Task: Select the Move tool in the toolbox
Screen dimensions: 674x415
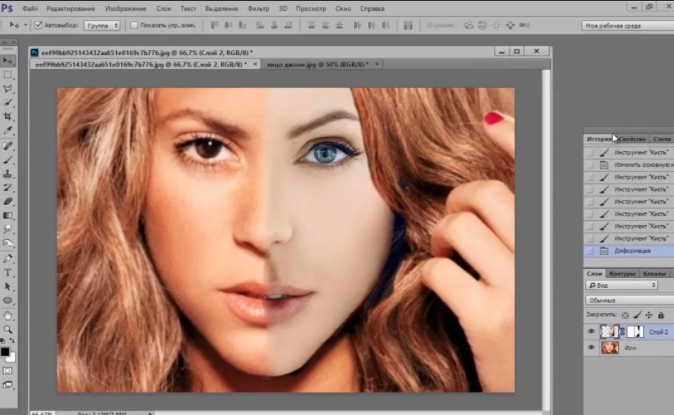Action: [8, 61]
